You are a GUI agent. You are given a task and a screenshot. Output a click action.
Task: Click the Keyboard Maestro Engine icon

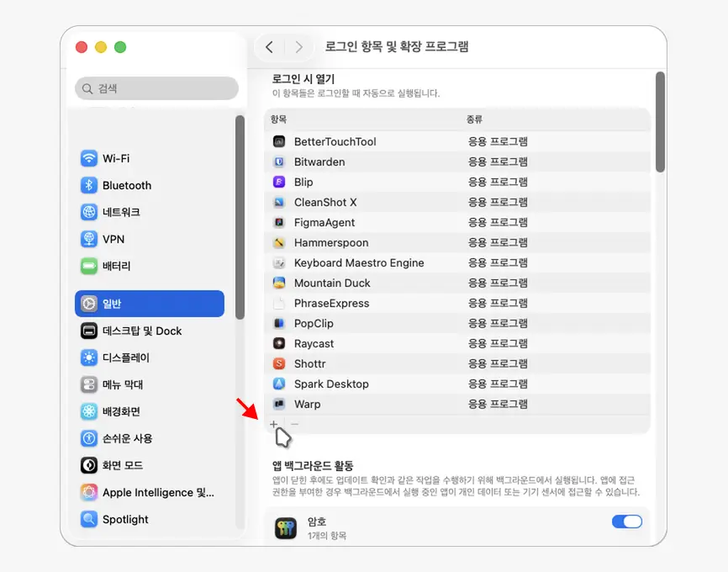(279, 262)
